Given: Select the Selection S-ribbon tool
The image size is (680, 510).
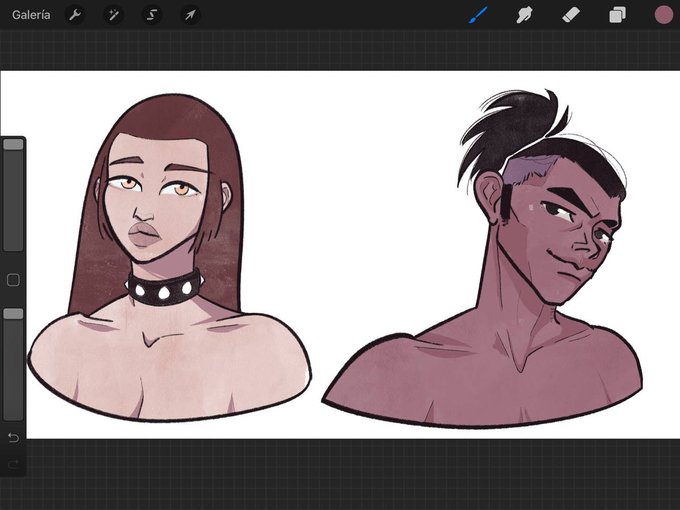Looking at the screenshot, I should 152,15.
